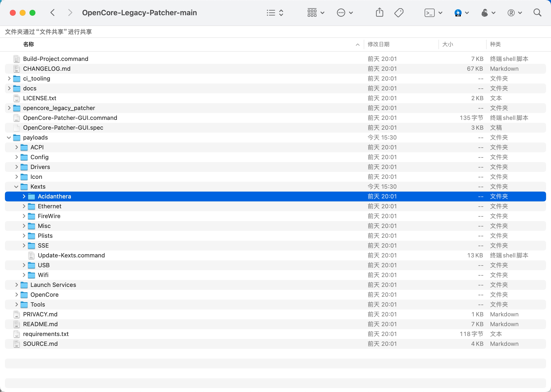Expand the Drivers folder
Screen dimensions: 551x392
[x=16, y=167]
